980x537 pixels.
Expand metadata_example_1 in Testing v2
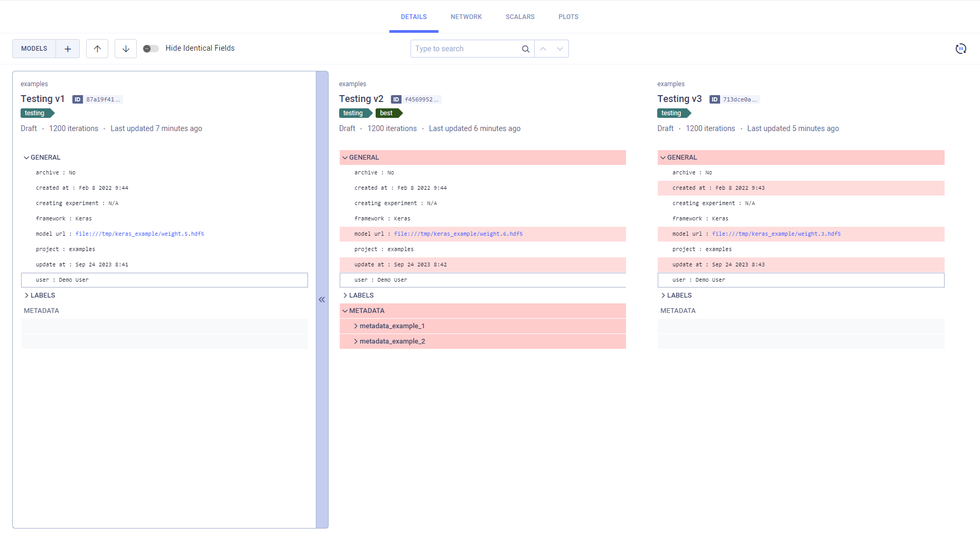(356, 326)
